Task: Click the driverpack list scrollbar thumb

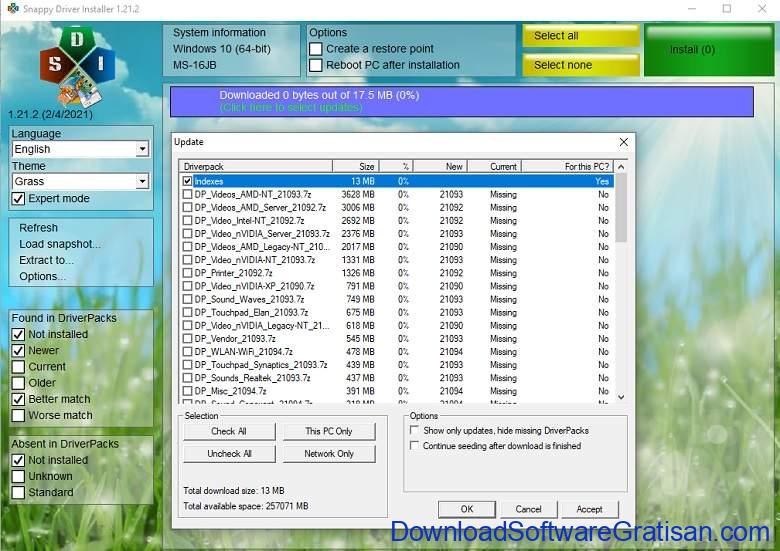Action: pyautogui.click(x=621, y=207)
